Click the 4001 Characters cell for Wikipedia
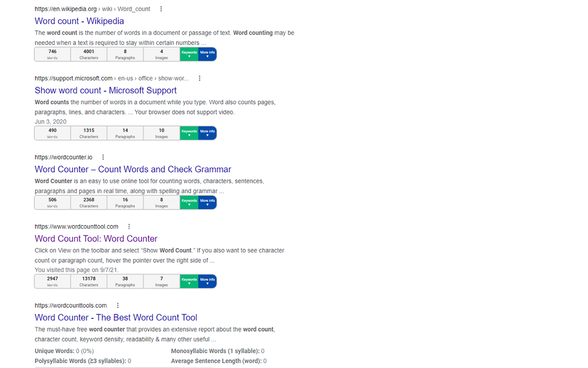The width and height of the screenshot is (588, 368). tap(89, 54)
